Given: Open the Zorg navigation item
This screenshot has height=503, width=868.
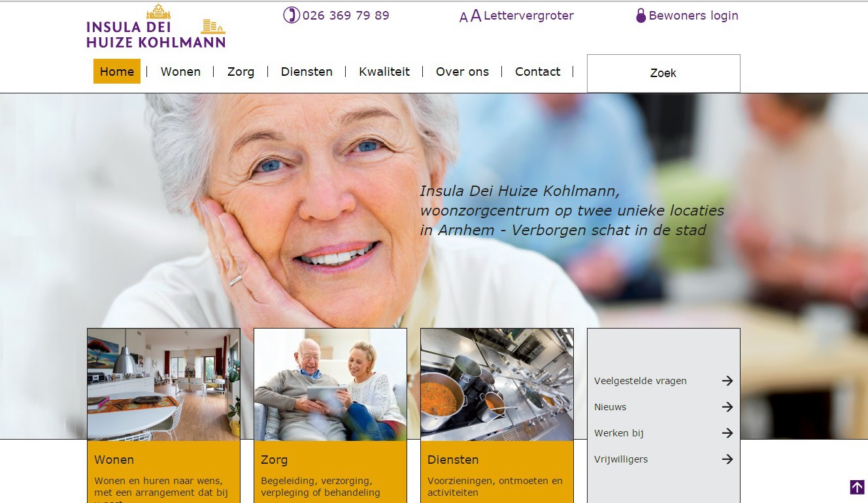Looking at the screenshot, I should (x=241, y=72).
